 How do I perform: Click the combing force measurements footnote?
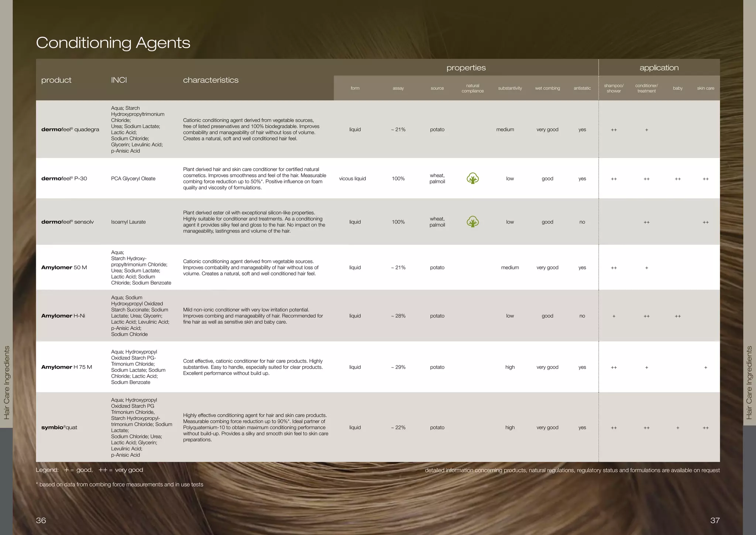120,484
